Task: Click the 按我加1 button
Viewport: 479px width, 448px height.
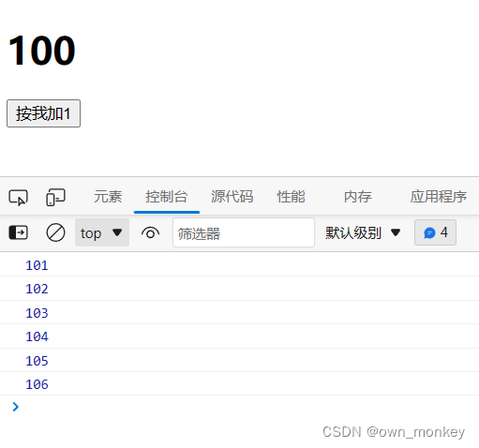Action: [x=43, y=113]
